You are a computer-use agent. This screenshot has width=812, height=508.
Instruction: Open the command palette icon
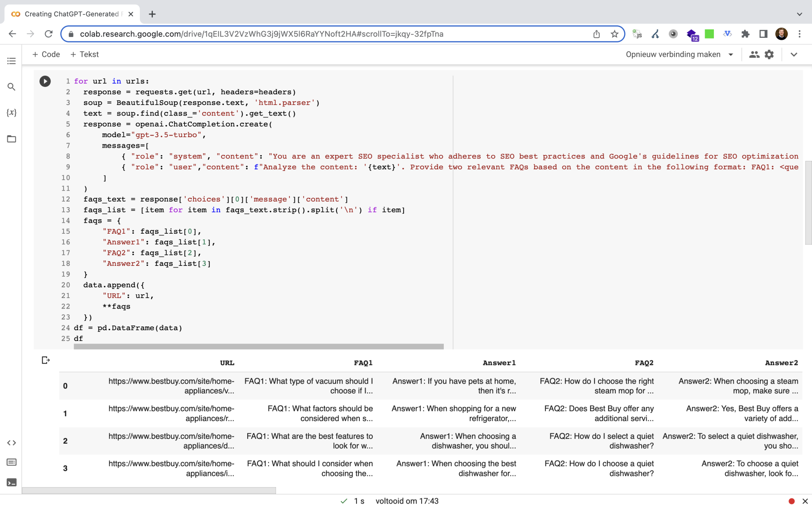pos(11,462)
